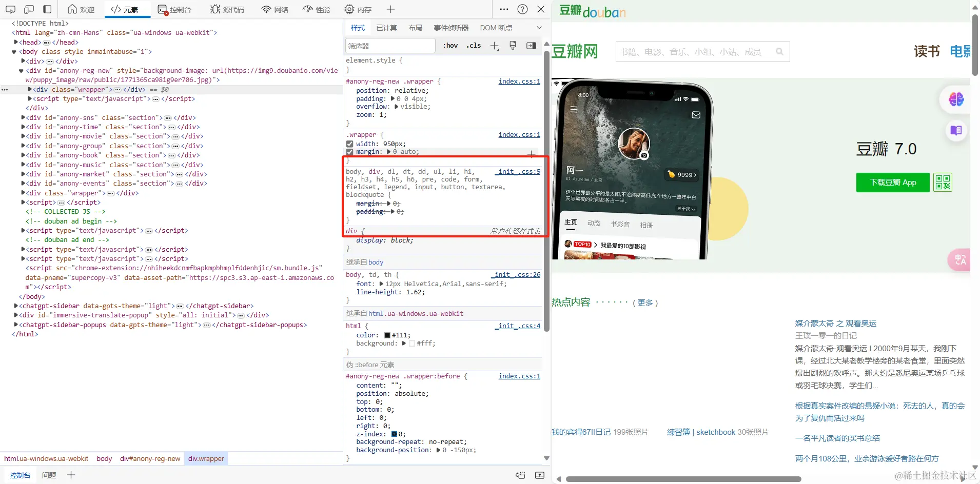The image size is (980, 484).
Task: Open the 内存 (Memory) tab
Action: click(358, 9)
